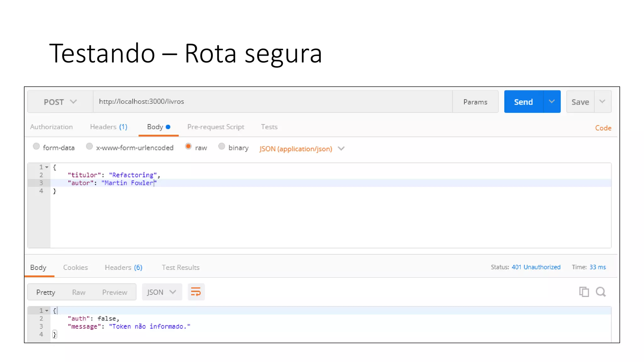
Task: Select the response Body tab
Action: tap(38, 267)
